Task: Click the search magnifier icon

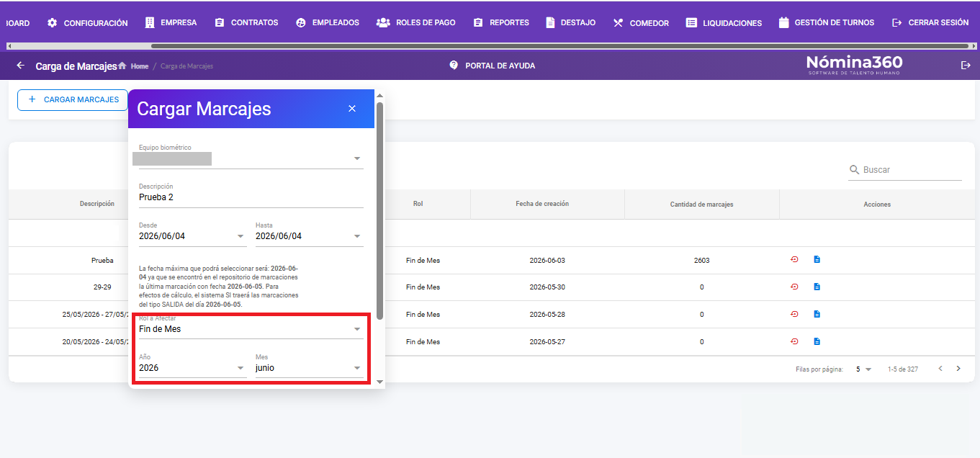Action: 855,170
